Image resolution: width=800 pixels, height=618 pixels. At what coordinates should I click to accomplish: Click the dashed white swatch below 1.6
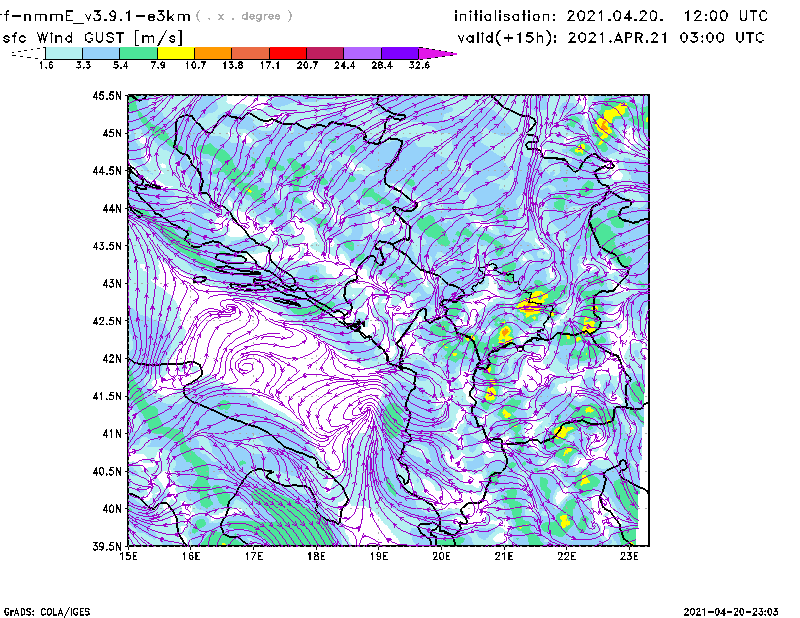point(28,53)
